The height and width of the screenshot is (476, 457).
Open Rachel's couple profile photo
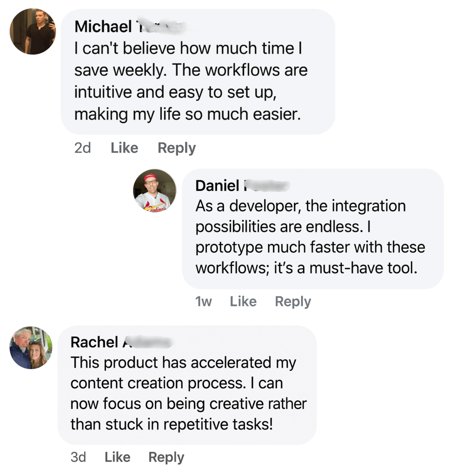(x=31, y=347)
